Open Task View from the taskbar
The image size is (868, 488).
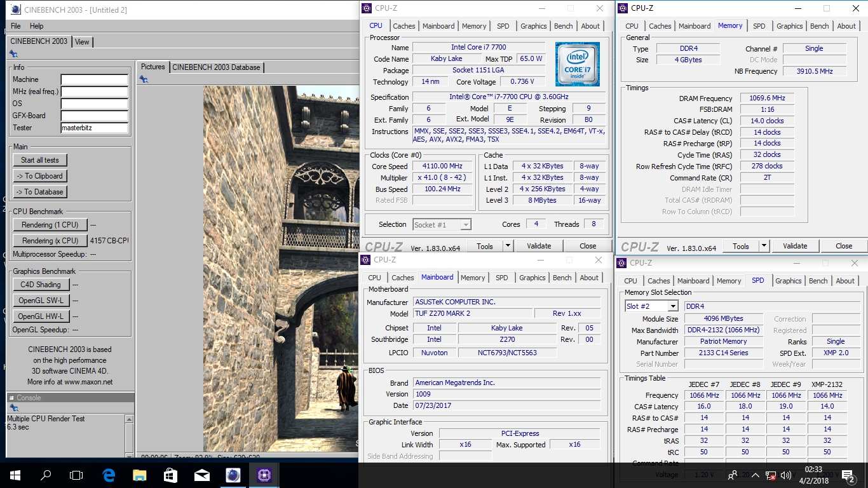pyautogui.click(x=76, y=475)
